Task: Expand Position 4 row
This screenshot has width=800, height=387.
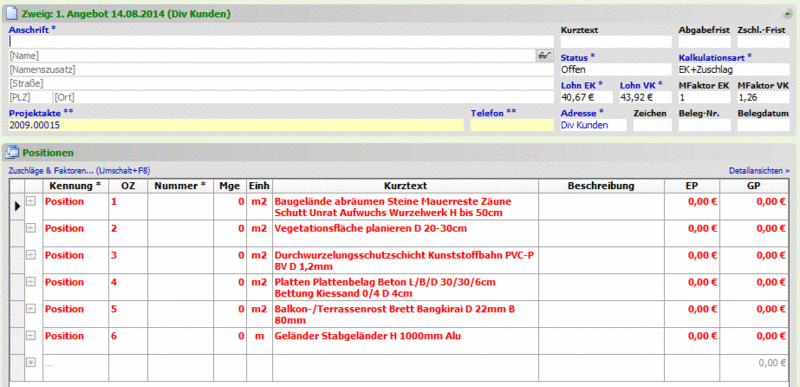Action: point(31,282)
